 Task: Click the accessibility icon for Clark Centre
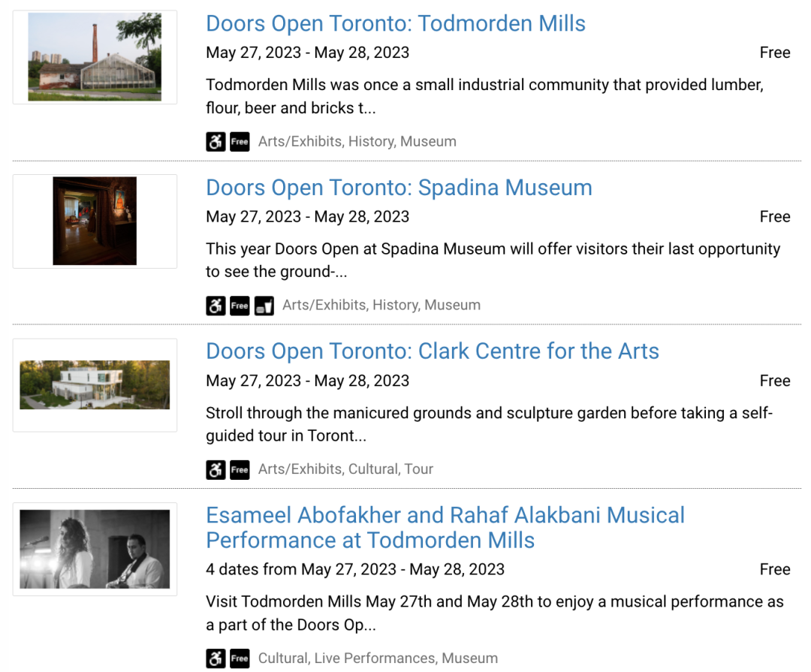tap(216, 469)
